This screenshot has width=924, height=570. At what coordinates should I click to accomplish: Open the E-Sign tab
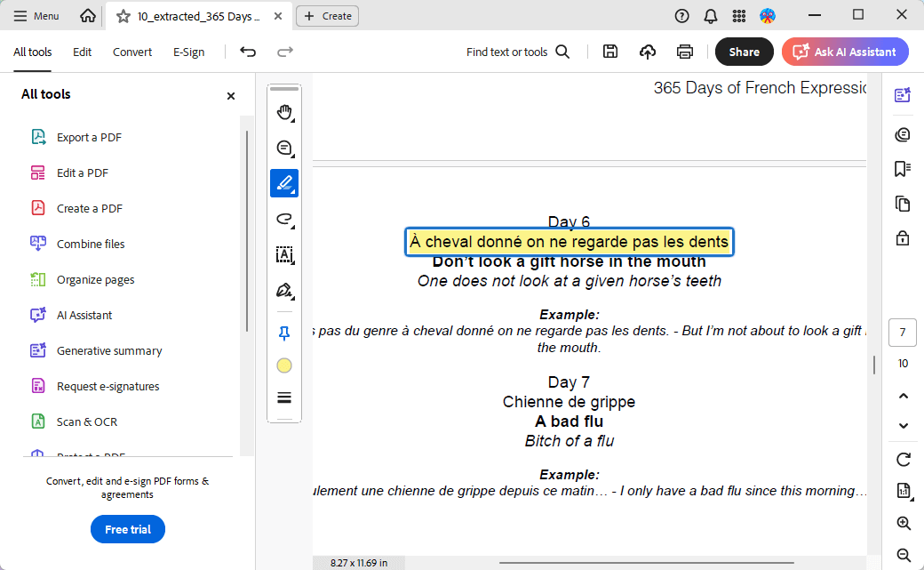[188, 52]
